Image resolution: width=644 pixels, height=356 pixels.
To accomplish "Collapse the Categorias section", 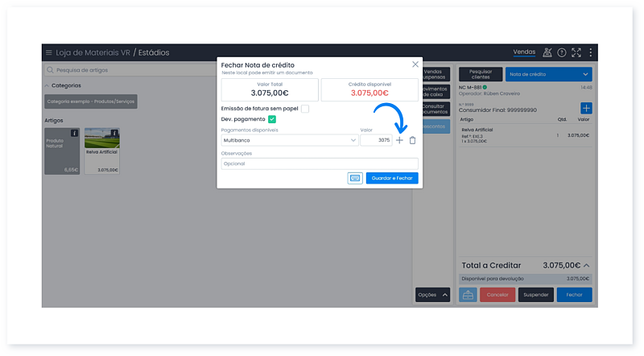I will pos(47,85).
